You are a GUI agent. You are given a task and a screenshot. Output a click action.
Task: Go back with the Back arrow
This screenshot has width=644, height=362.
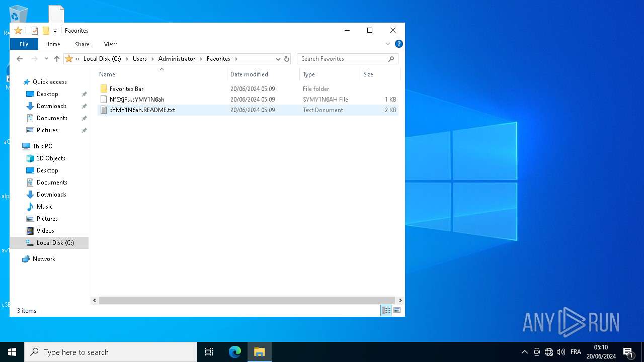pos(20,59)
